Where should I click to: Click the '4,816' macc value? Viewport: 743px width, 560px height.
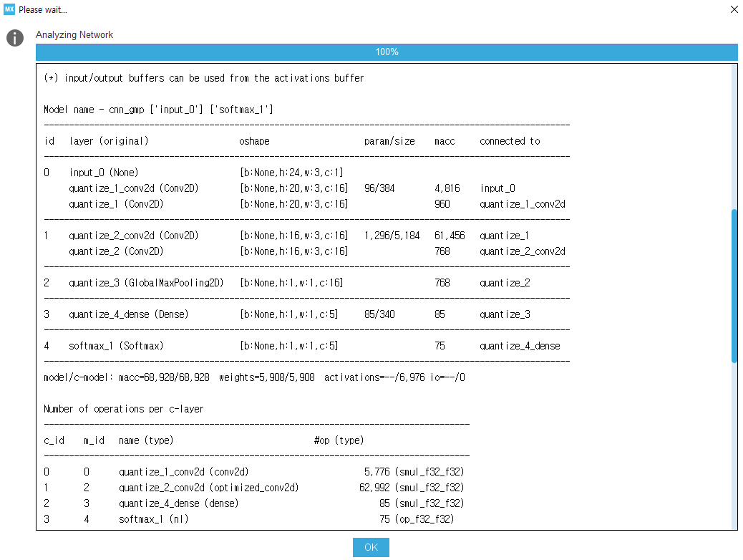click(x=447, y=188)
